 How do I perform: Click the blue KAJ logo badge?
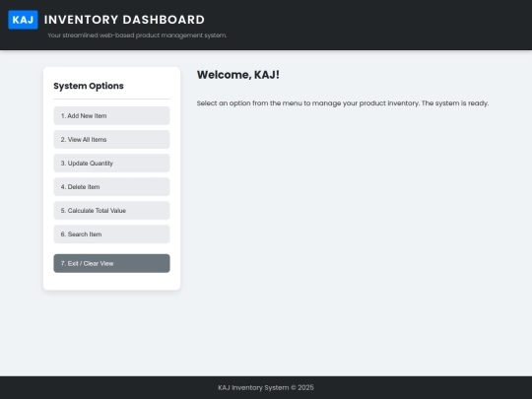pos(23,20)
